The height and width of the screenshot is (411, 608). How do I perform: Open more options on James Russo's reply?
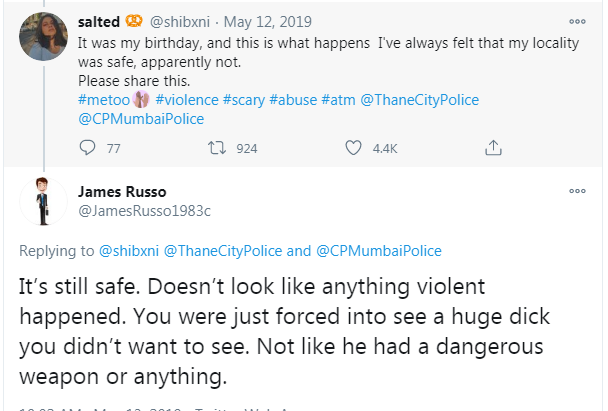coord(577,190)
